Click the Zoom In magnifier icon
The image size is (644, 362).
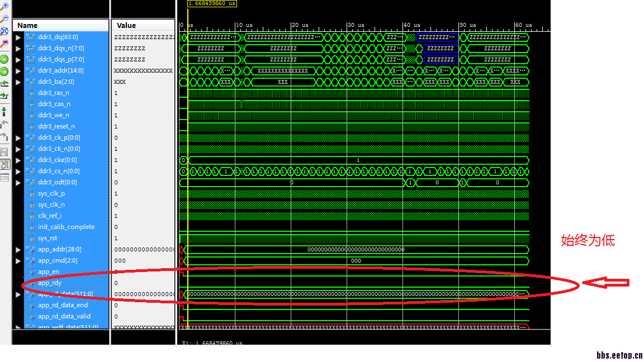[4, 6]
